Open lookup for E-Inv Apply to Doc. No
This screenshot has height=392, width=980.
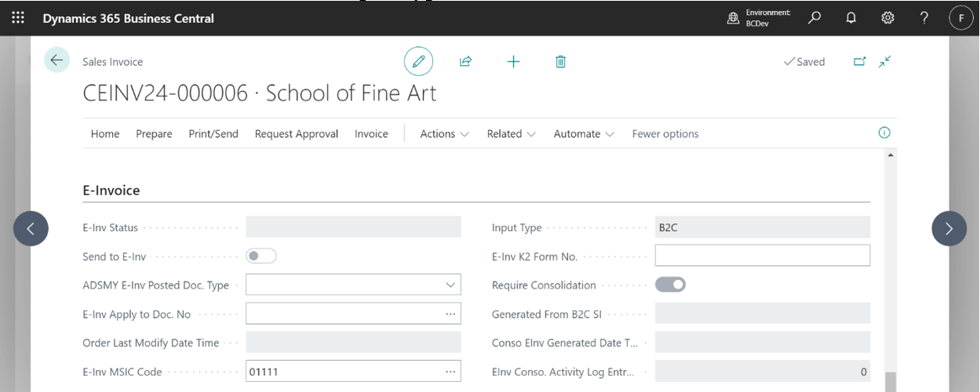click(450, 314)
